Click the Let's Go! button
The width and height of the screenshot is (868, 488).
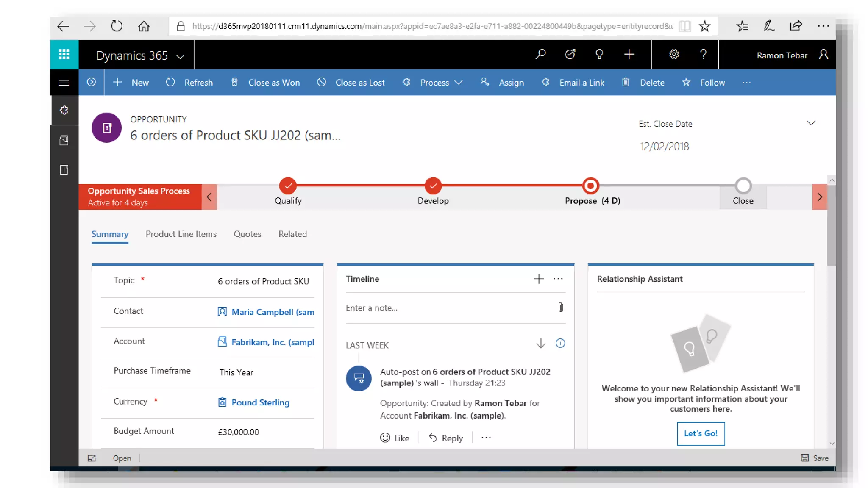click(701, 433)
